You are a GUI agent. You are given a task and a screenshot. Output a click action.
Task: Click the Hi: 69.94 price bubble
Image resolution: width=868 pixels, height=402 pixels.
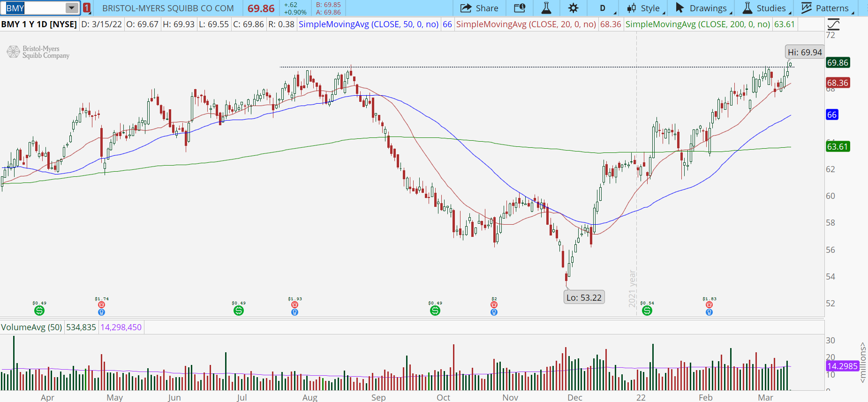point(805,52)
